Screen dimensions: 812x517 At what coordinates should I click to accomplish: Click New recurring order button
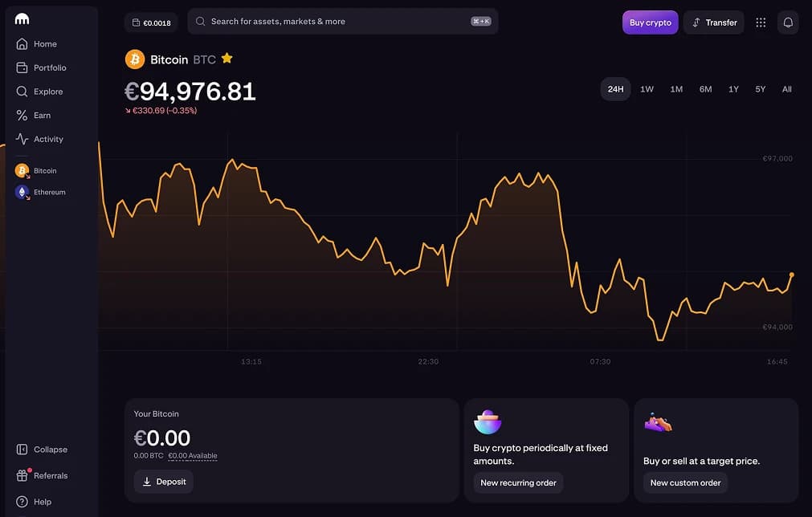(x=518, y=482)
